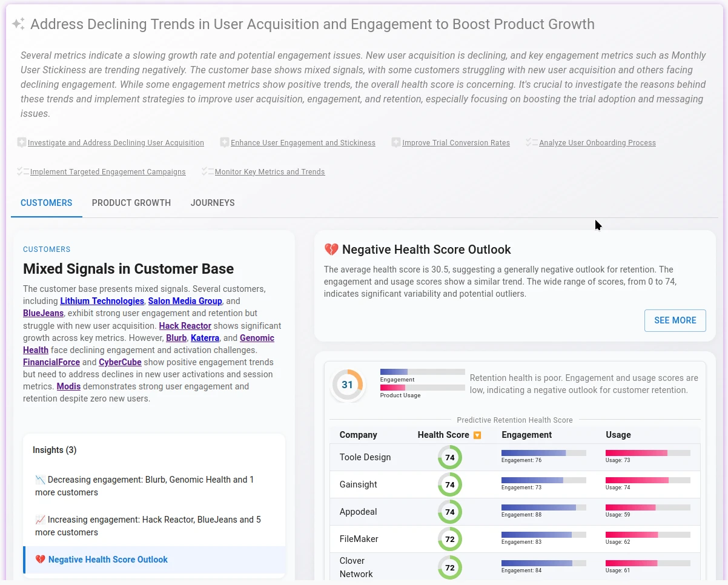The image size is (728, 585).
Task: Click Appodeal's health score 74 ring
Action: pyautogui.click(x=450, y=512)
